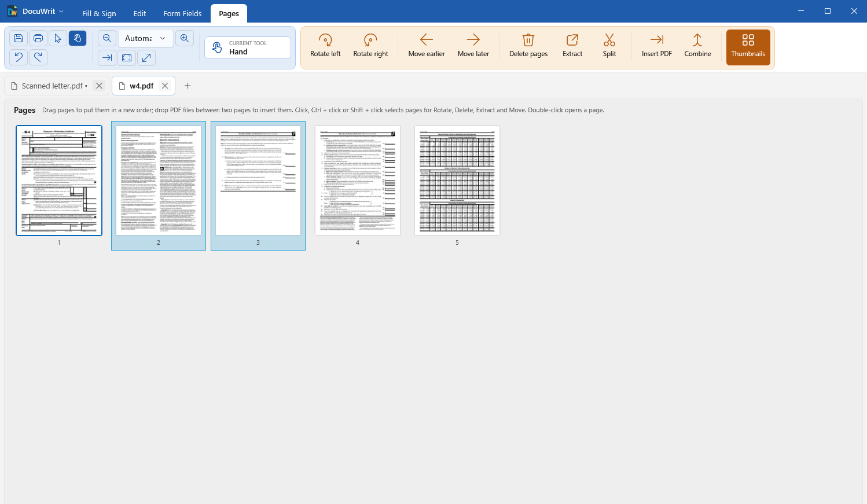Zoom out with the minus magnifier
The width and height of the screenshot is (867, 504).
(x=107, y=38)
